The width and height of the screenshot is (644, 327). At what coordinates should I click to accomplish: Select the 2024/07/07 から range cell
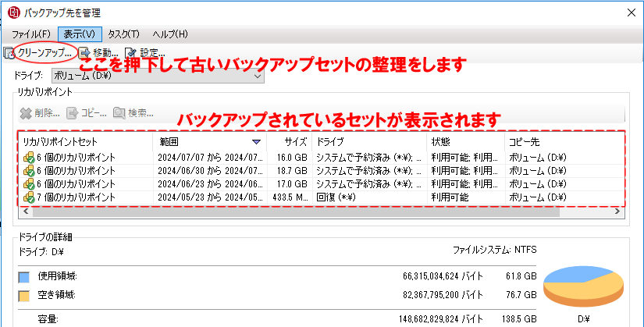210,158
